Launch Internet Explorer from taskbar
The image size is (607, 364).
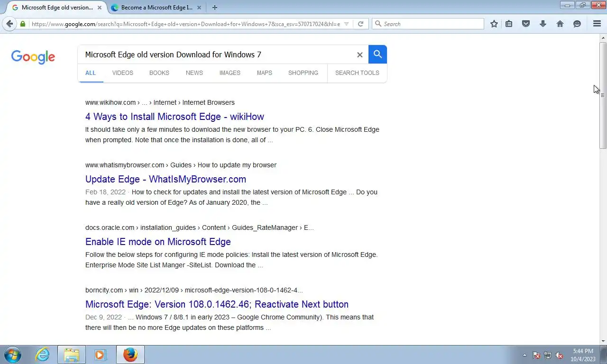coord(42,355)
